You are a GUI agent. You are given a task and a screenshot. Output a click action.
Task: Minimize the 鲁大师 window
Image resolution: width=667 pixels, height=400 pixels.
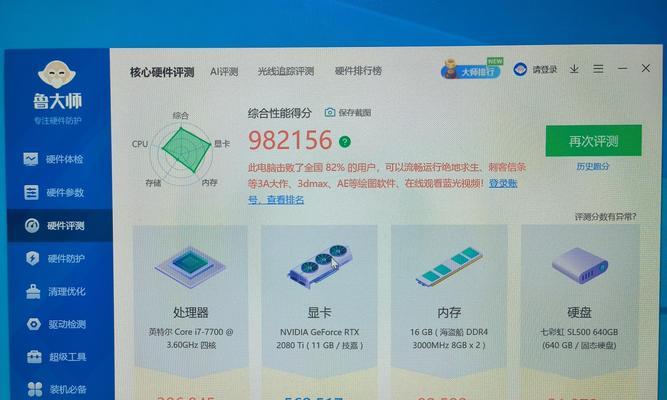point(622,68)
